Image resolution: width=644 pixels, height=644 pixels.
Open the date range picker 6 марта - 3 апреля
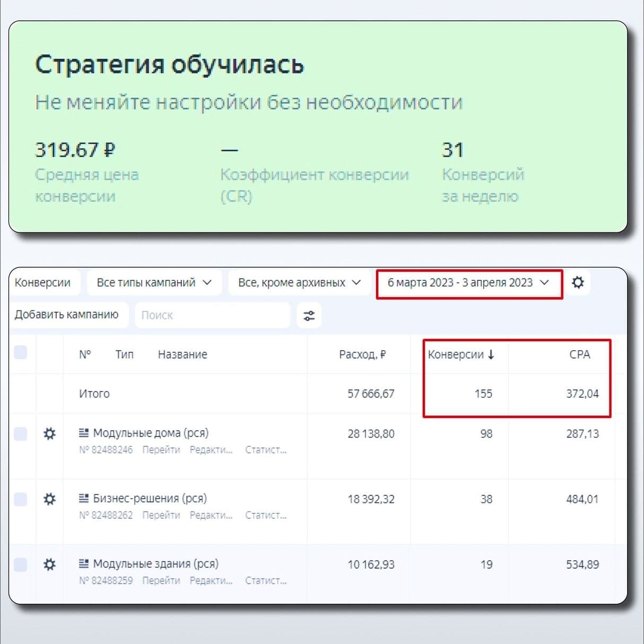(x=469, y=282)
